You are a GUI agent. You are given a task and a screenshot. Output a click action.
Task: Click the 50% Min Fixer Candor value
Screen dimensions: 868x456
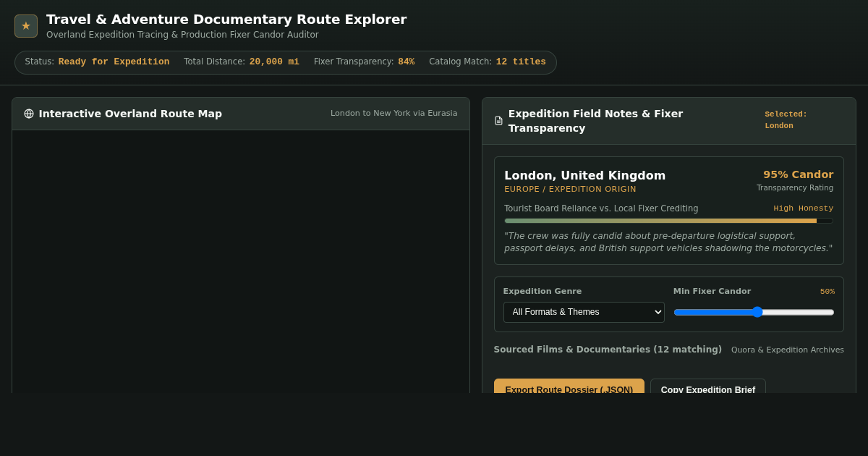[x=827, y=292]
